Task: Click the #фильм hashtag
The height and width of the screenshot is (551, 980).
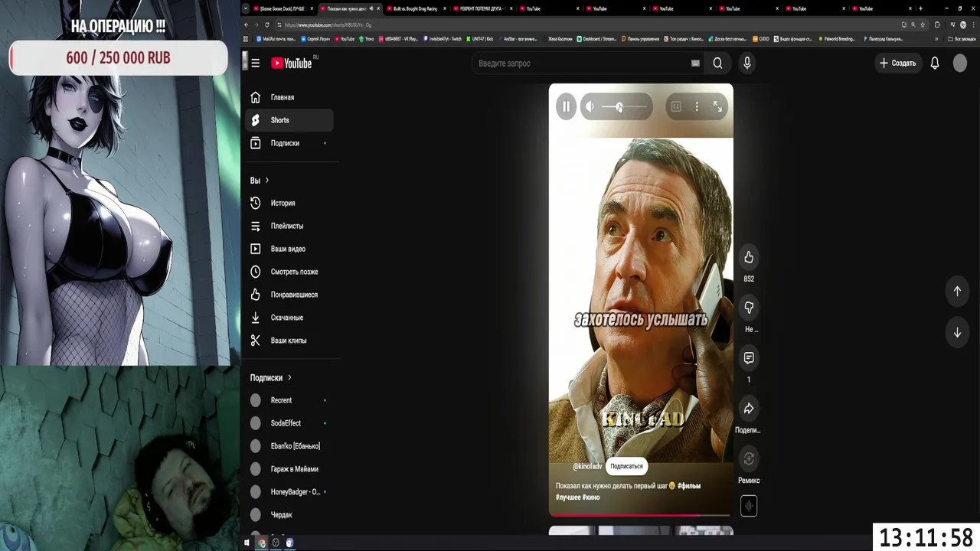Action: (x=688, y=486)
